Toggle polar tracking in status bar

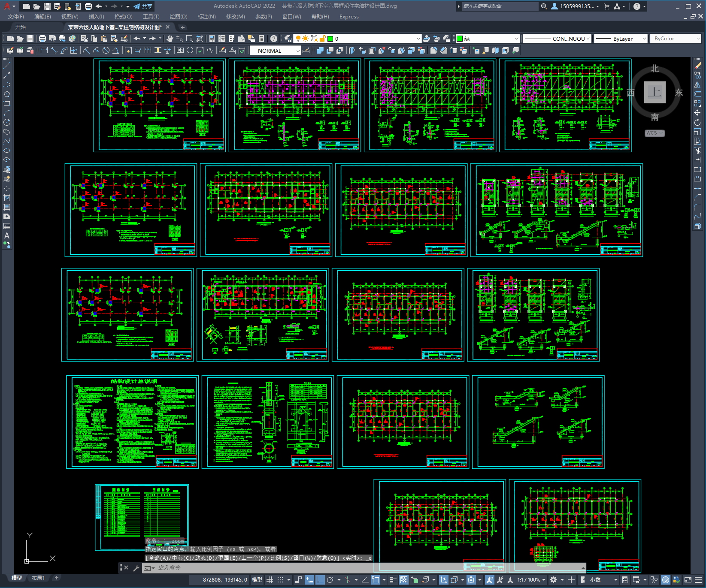330,580
